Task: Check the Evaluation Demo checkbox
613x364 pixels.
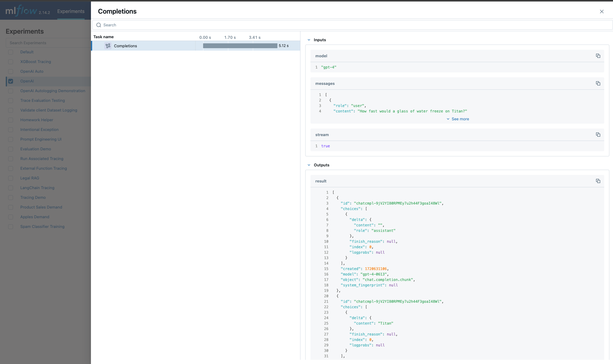Action: (11, 149)
